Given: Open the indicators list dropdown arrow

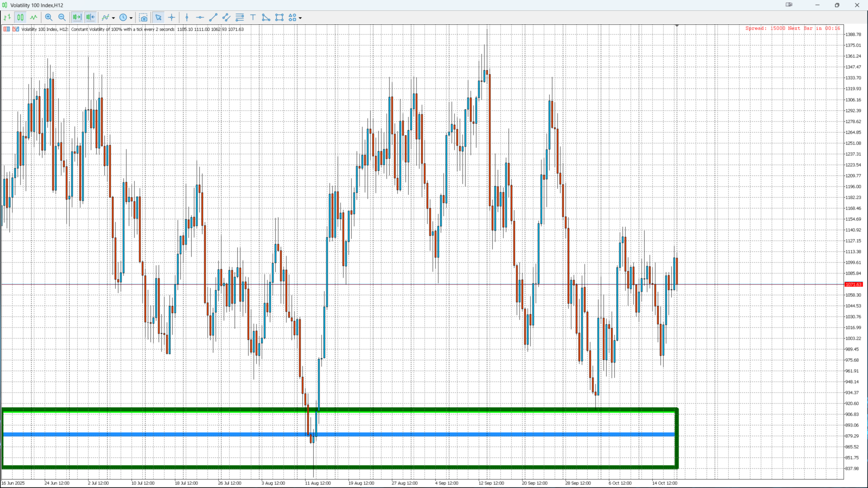Looking at the screenshot, I should tap(113, 18).
